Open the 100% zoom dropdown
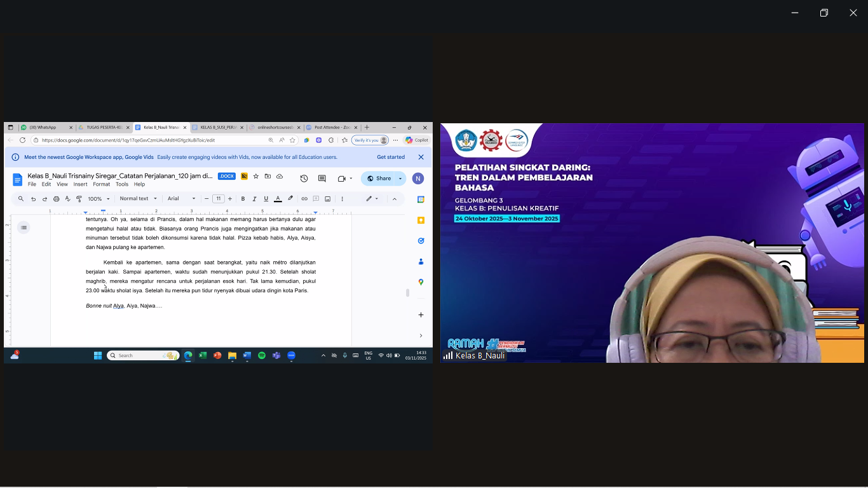Image resolution: width=868 pixels, height=488 pixels. pyautogui.click(x=98, y=199)
